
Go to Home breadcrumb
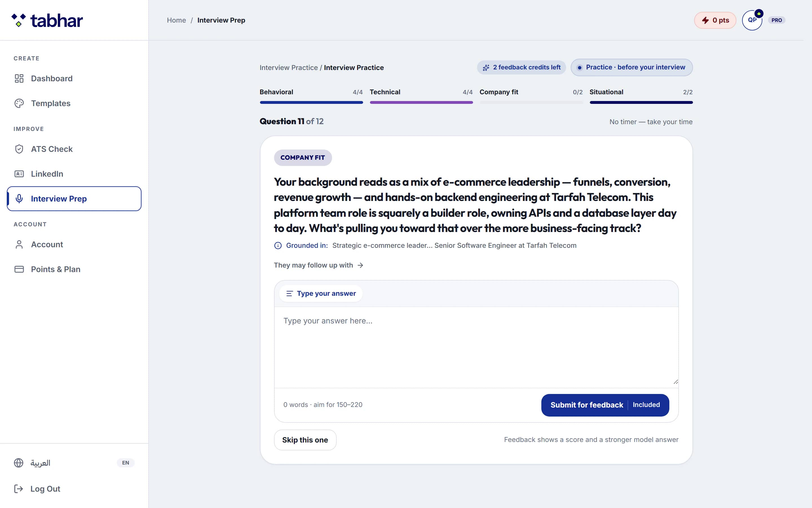tap(176, 20)
